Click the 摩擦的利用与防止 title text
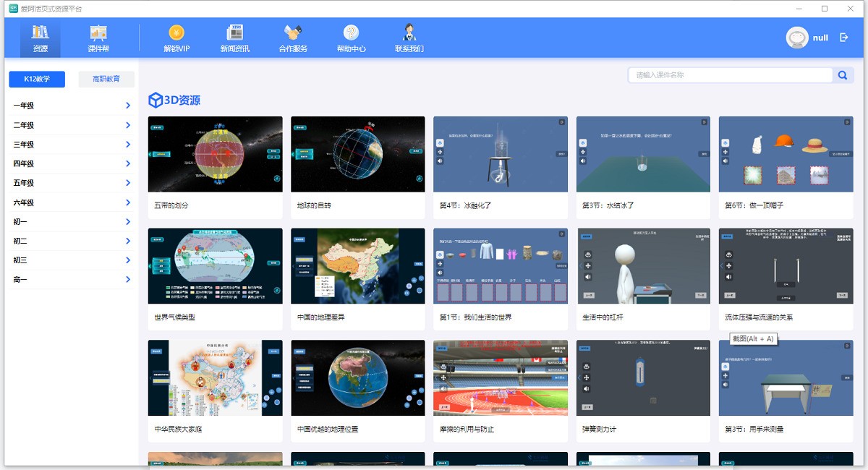This screenshot has height=470, width=868. 468,430
